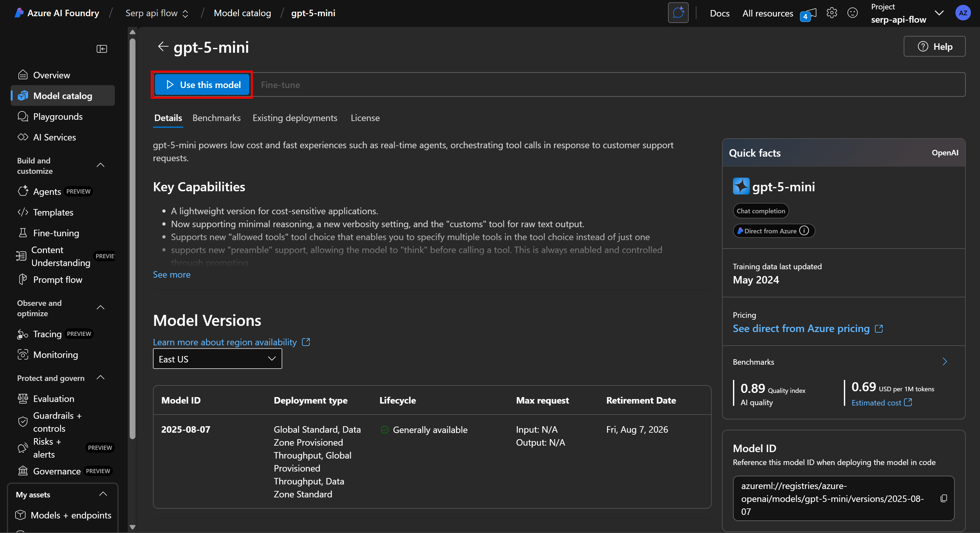Open Prompt flow in sidebar
The image size is (980, 533).
(x=58, y=280)
